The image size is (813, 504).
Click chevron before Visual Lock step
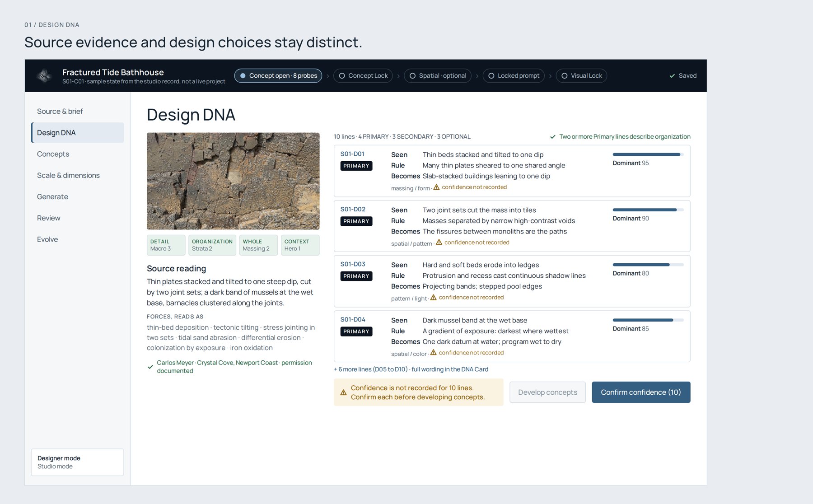pyautogui.click(x=550, y=76)
